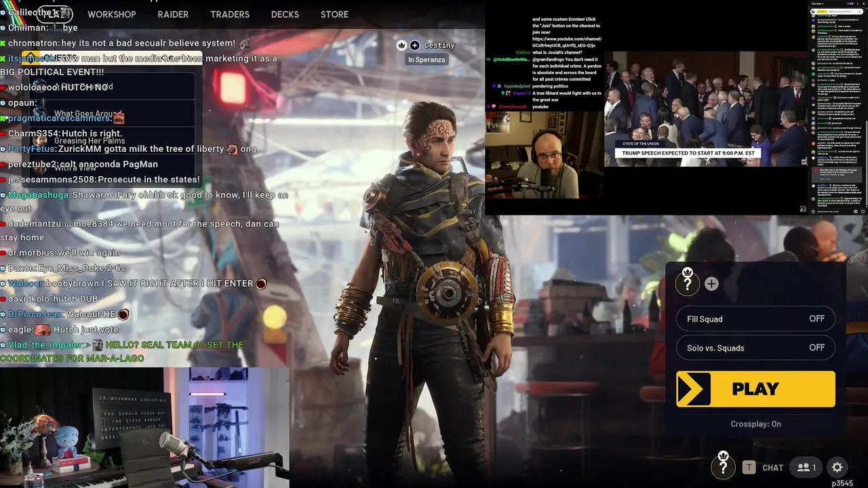Open the WORKSHOP menu tab

(x=111, y=14)
